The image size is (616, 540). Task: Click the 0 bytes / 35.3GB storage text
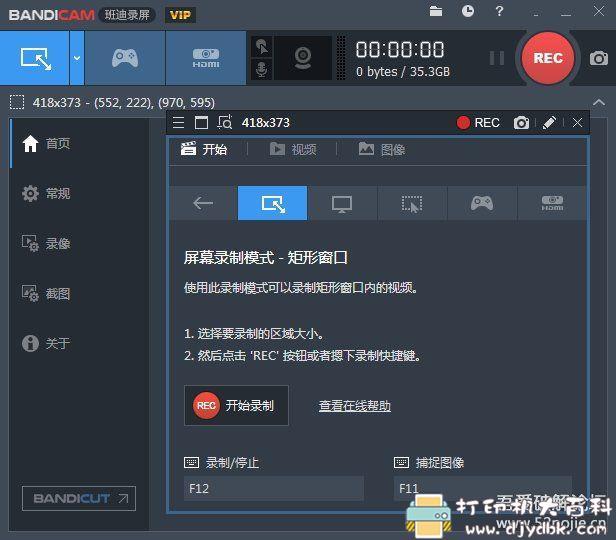click(403, 72)
